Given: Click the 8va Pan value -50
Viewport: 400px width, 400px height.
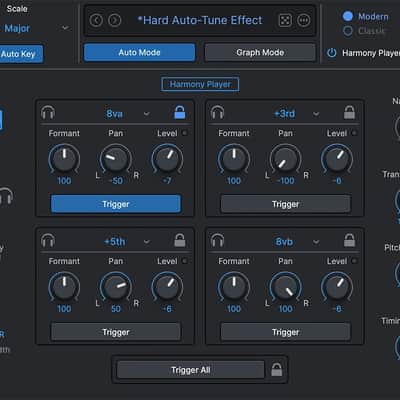Looking at the screenshot, I should (x=116, y=181).
